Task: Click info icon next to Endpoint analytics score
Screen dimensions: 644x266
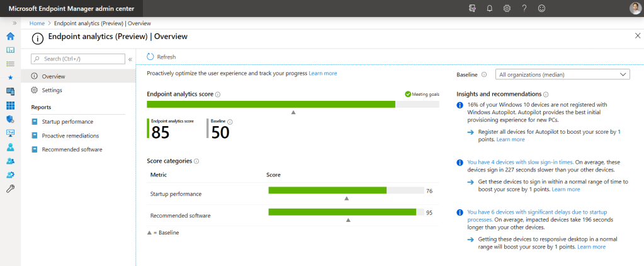Action: coord(218,95)
